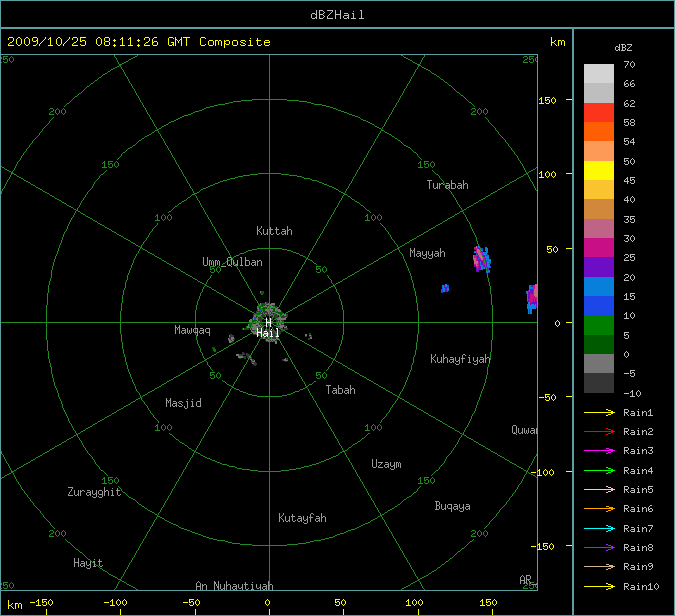Click the Rain3 magenta arrow legend icon
The width and height of the screenshot is (675, 616).
point(599,451)
